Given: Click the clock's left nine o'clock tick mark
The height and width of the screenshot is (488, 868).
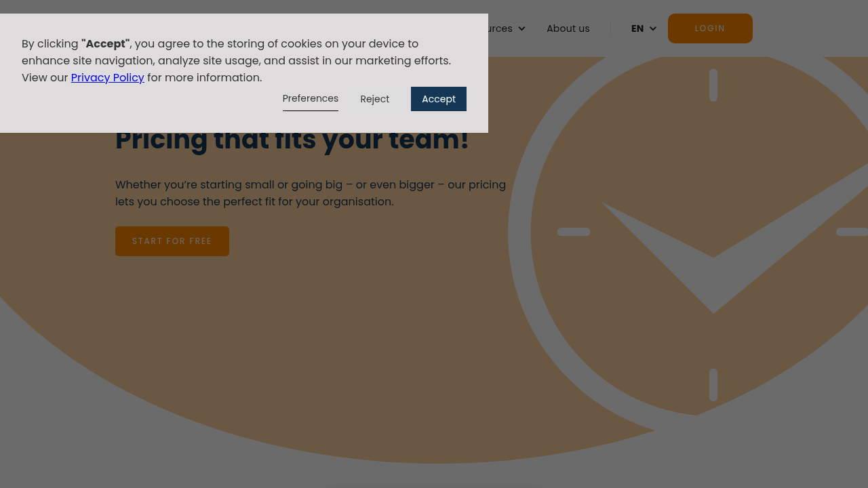Looking at the screenshot, I should coord(574,232).
